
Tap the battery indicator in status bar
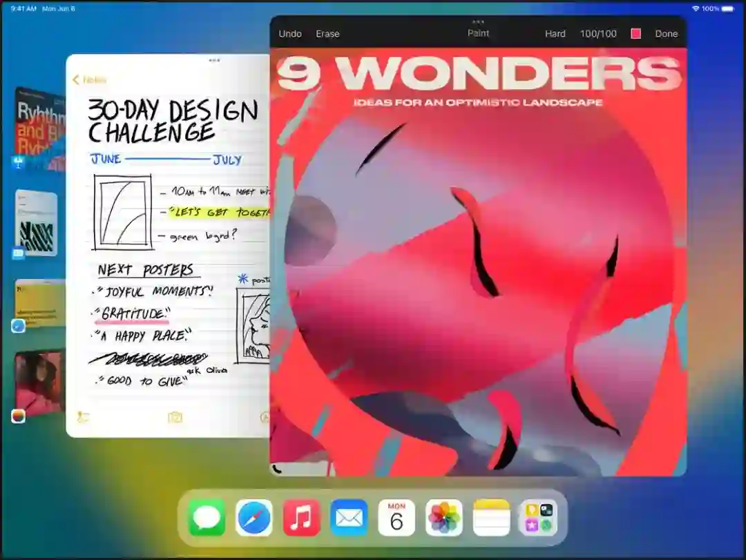click(728, 8)
